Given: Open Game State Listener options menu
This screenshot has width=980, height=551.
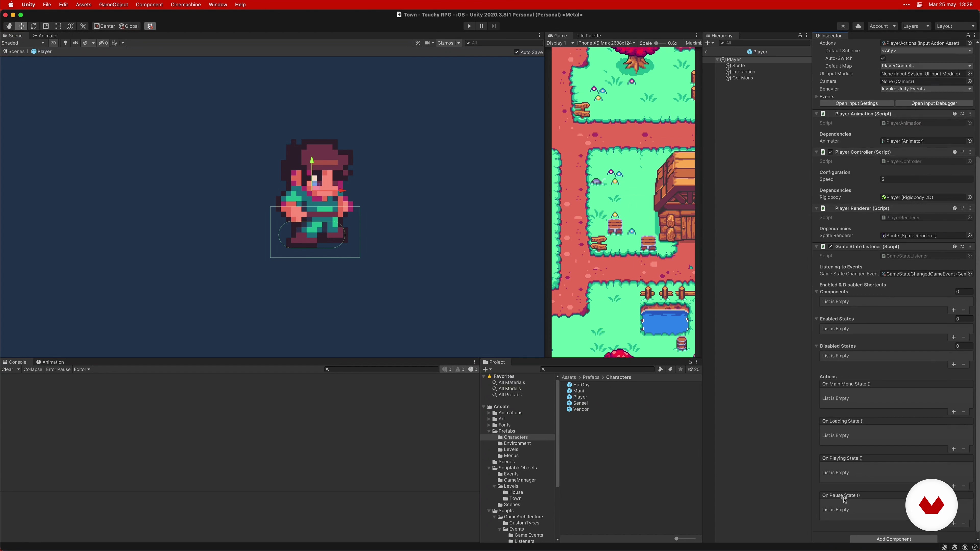Looking at the screenshot, I should click(x=970, y=246).
